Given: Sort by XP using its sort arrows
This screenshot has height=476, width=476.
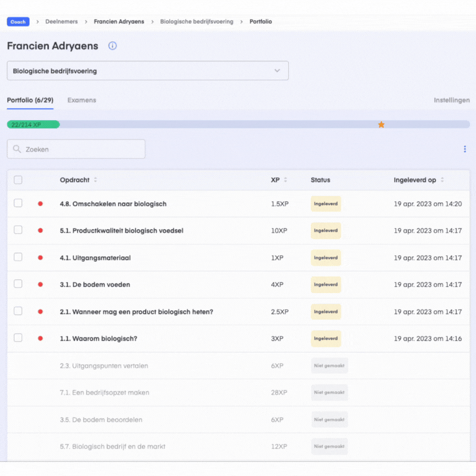Looking at the screenshot, I should (x=285, y=180).
